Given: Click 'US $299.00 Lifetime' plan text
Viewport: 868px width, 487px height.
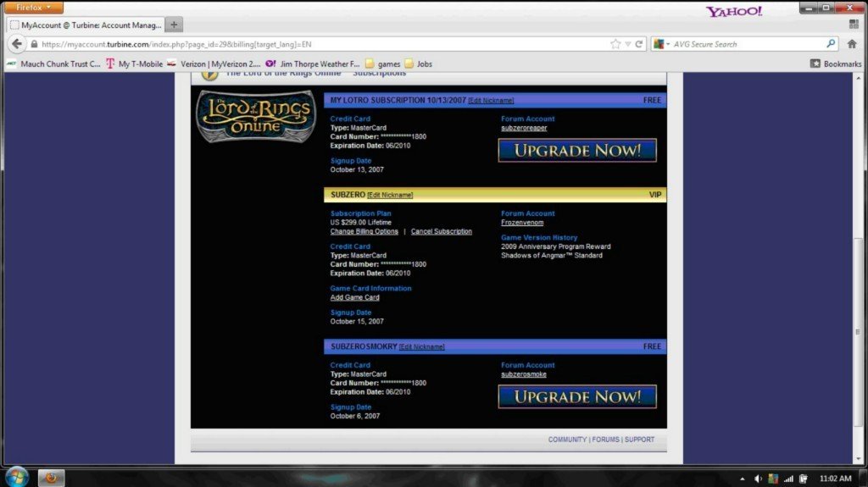Looking at the screenshot, I should pyautogui.click(x=360, y=223).
